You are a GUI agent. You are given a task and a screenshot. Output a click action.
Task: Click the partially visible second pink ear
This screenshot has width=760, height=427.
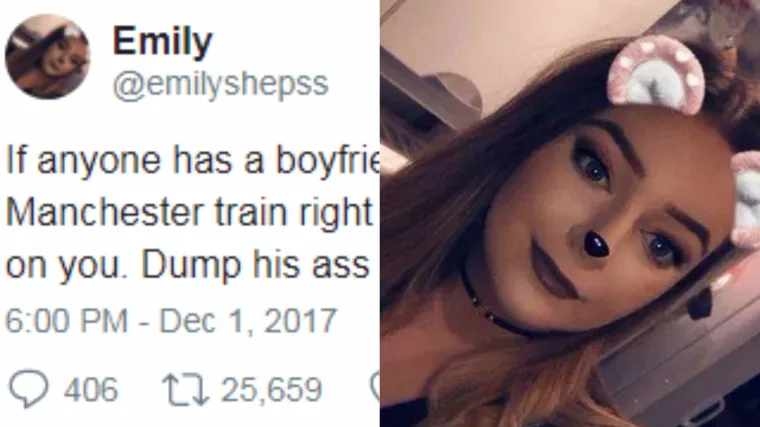pos(745,199)
